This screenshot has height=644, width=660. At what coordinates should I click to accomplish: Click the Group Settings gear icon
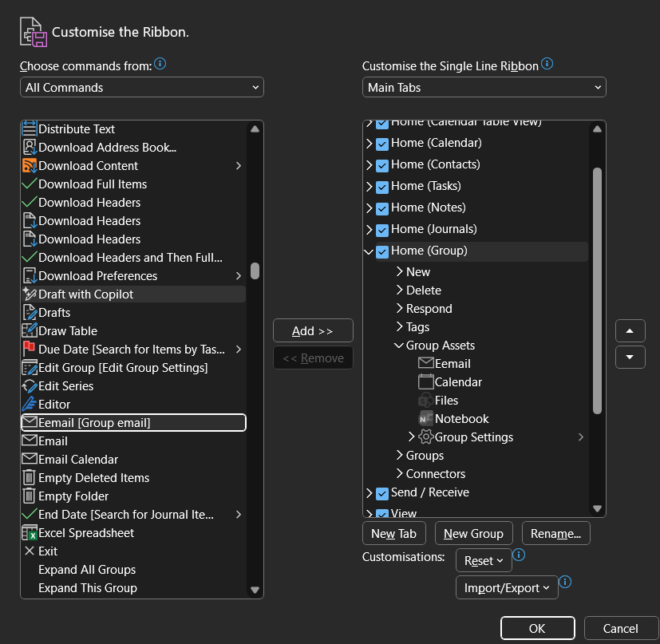(425, 437)
